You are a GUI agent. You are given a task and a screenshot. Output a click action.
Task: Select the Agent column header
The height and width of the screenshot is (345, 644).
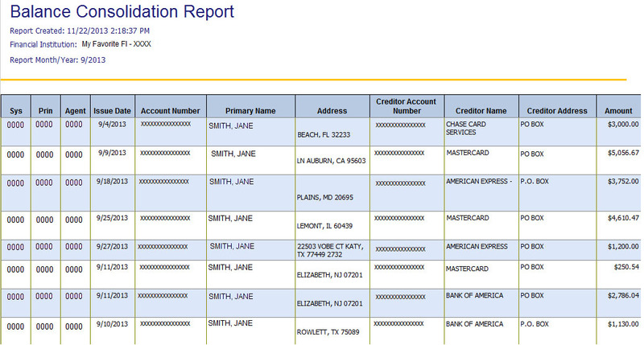pyautogui.click(x=75, y=111)
